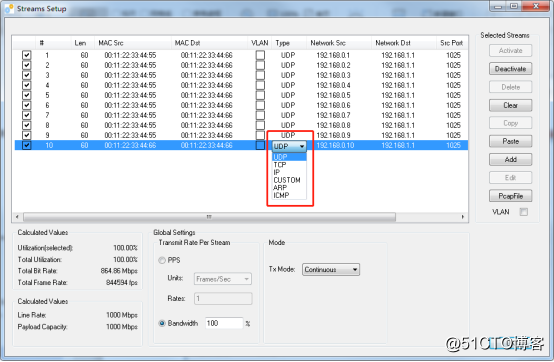Screen dimensions: 554x362
Task: Click the Clear button
Action: pyautogui.click(x=510, y=105)
